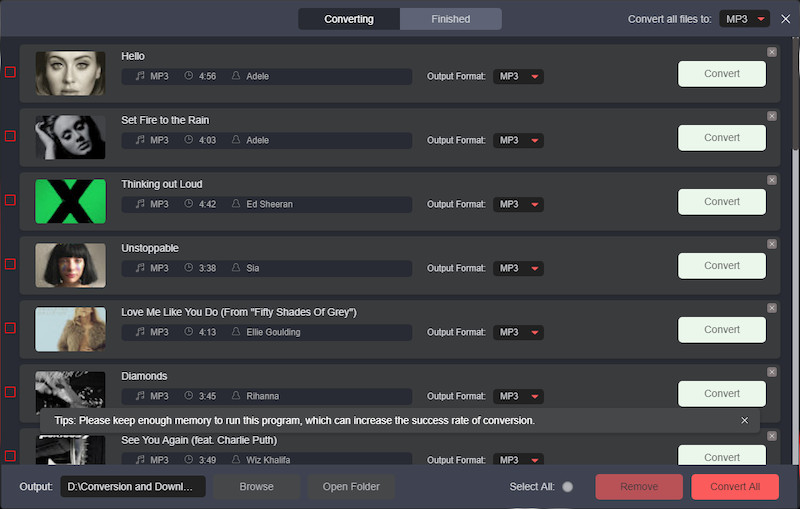Image resolution: width=800 pixels, height=509 pixels.
Task: Click the artist icon next to Rihanna
Action: point(236,395)
